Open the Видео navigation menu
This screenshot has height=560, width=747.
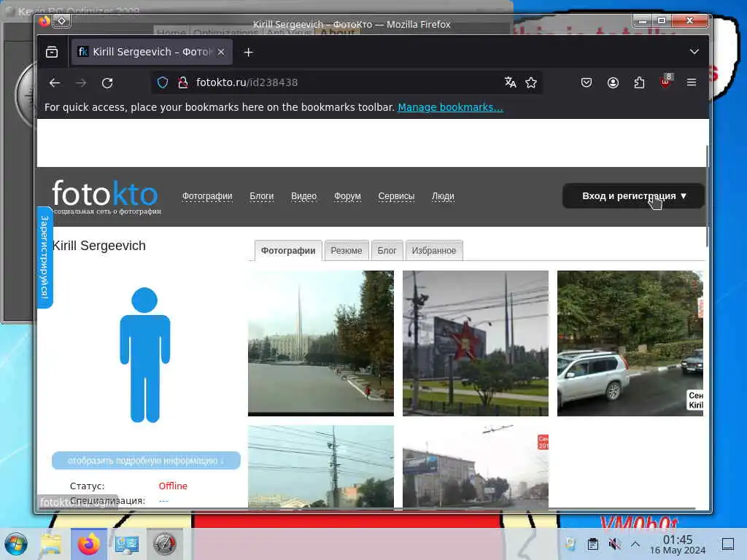coord(303,196)
